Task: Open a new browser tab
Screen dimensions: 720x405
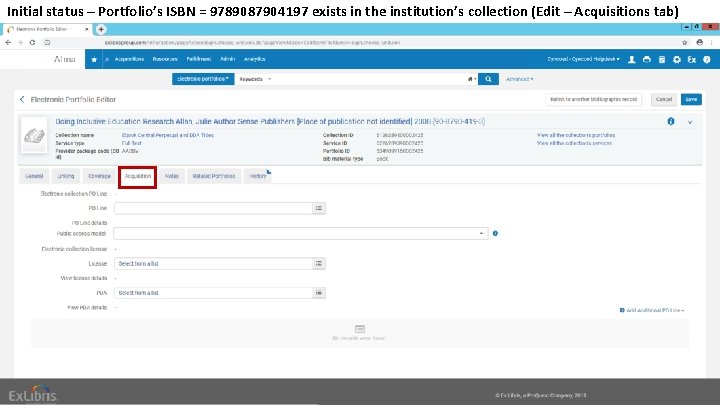Action: point(101,29)
